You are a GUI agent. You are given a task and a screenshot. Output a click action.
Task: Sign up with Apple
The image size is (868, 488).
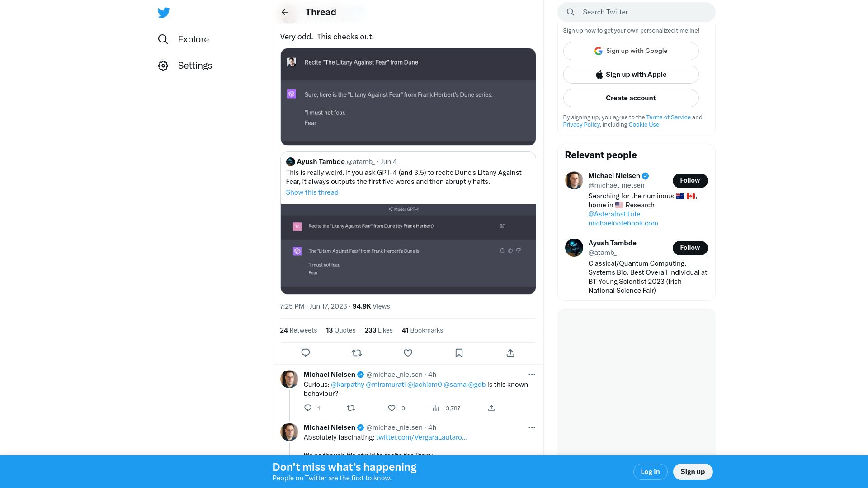[x=631, y=75]
